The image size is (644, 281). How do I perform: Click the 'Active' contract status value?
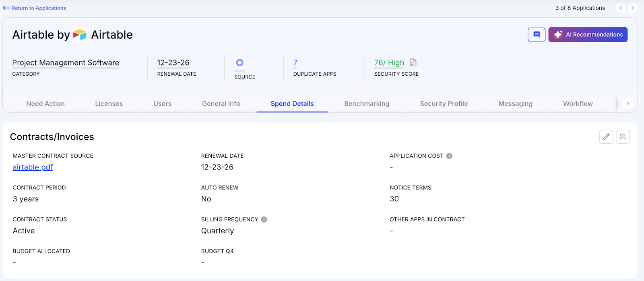[x=24, y=231]
